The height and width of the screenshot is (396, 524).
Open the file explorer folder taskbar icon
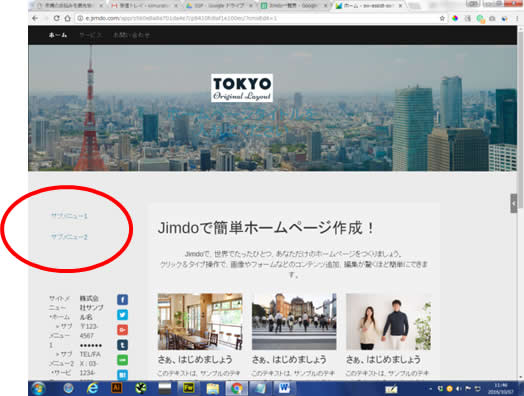[213, 388]
